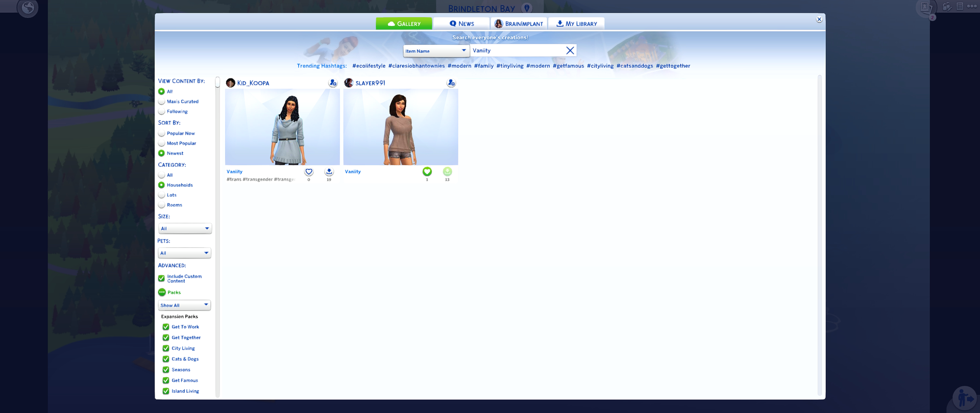The width and height of the screenshot is (980, 413).
Task: Uncheck Cats & Dogs pack
Action: [x=166, y=359]
